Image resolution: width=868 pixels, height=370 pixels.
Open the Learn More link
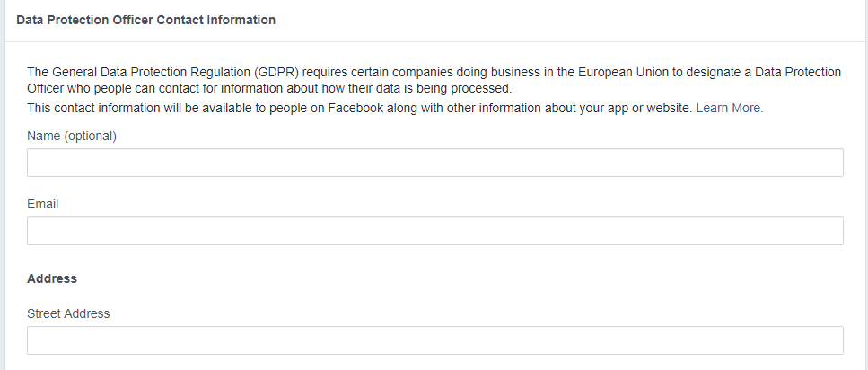(730, 108)
